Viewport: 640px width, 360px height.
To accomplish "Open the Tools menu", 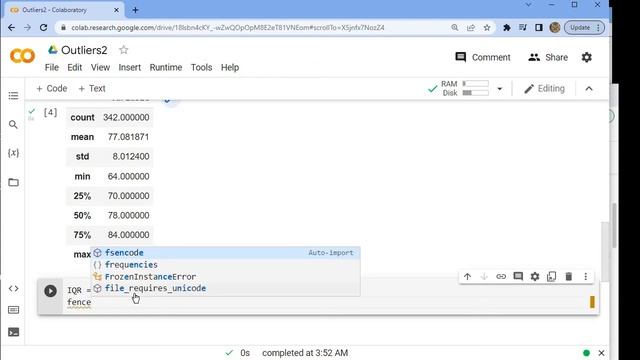I will coord(202,68).
